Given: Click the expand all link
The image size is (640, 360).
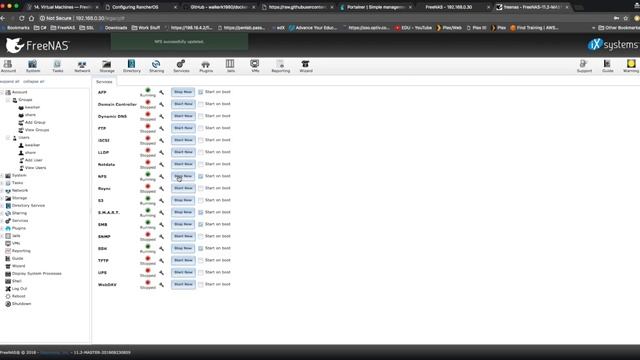Looking at the screenshot, I should tap(9, 82).
